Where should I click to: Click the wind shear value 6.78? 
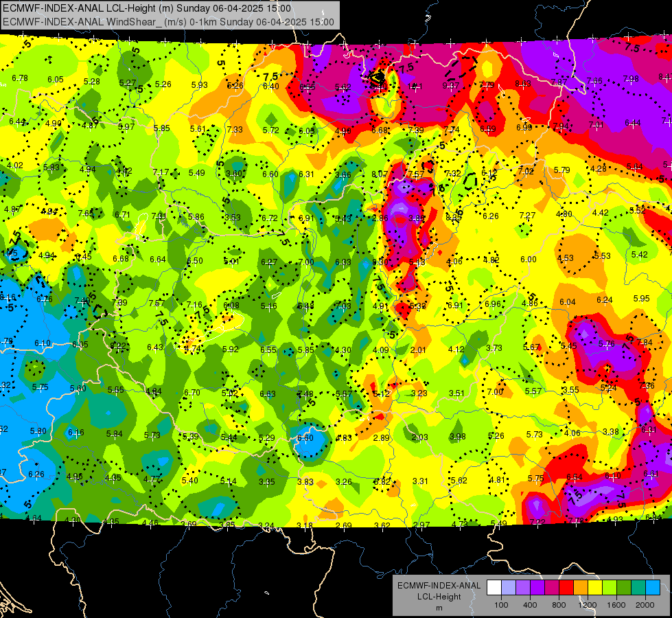pos(20,78)
